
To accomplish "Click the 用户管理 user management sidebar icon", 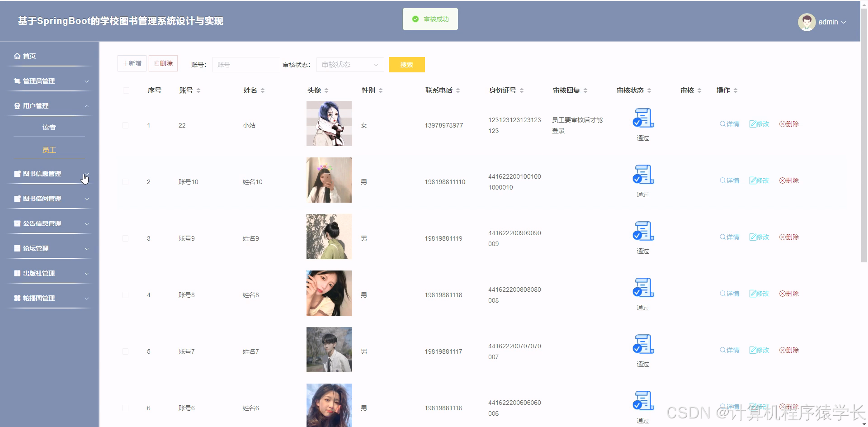I will [16, 105].
